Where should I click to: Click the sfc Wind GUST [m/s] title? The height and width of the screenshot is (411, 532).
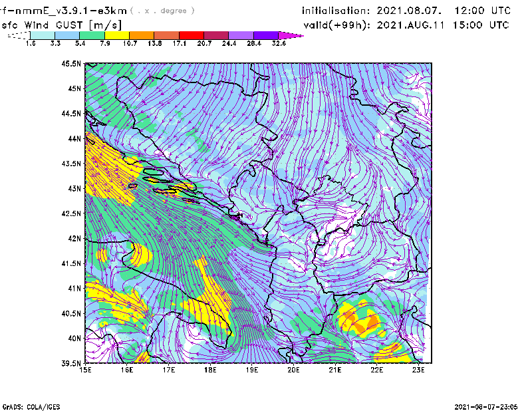[62, 25]
